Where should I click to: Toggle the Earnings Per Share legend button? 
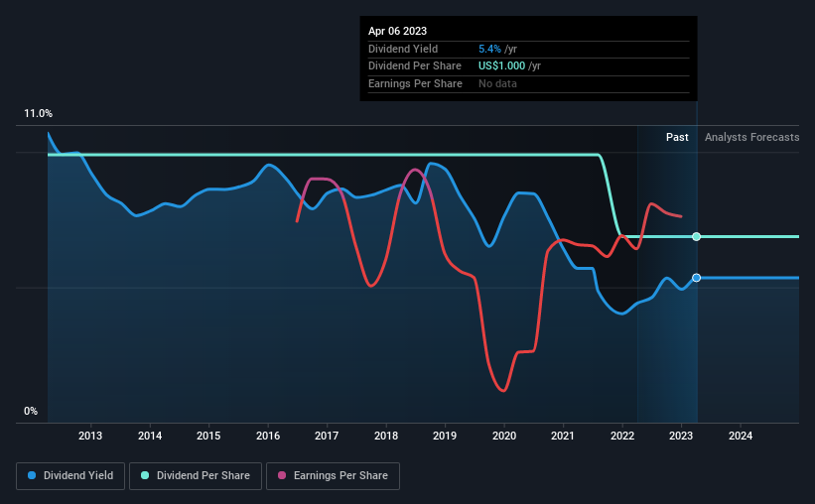click(x=333, y=476)
